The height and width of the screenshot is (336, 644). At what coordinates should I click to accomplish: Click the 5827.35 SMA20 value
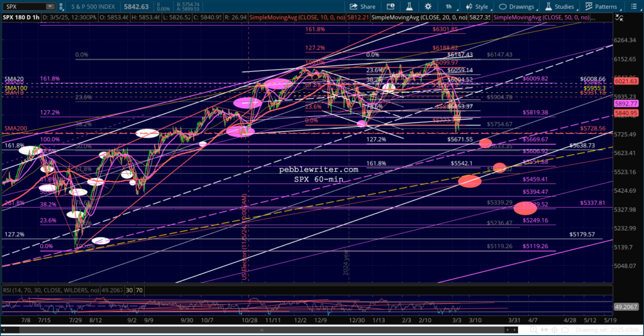480,18
